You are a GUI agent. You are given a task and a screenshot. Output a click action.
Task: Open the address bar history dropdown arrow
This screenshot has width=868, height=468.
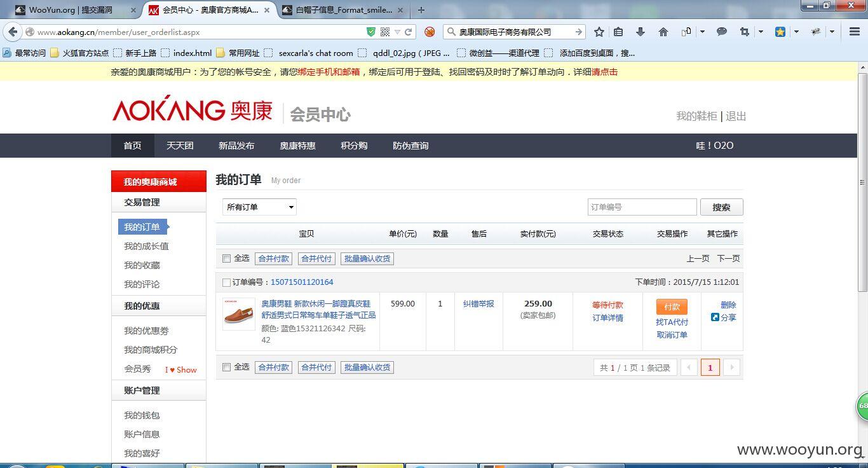(x=397, y=32)
